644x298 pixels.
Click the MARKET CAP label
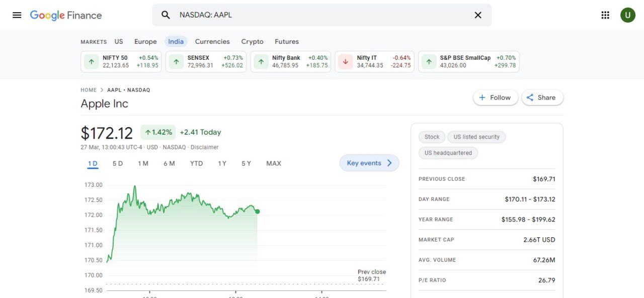pos(436,240)
